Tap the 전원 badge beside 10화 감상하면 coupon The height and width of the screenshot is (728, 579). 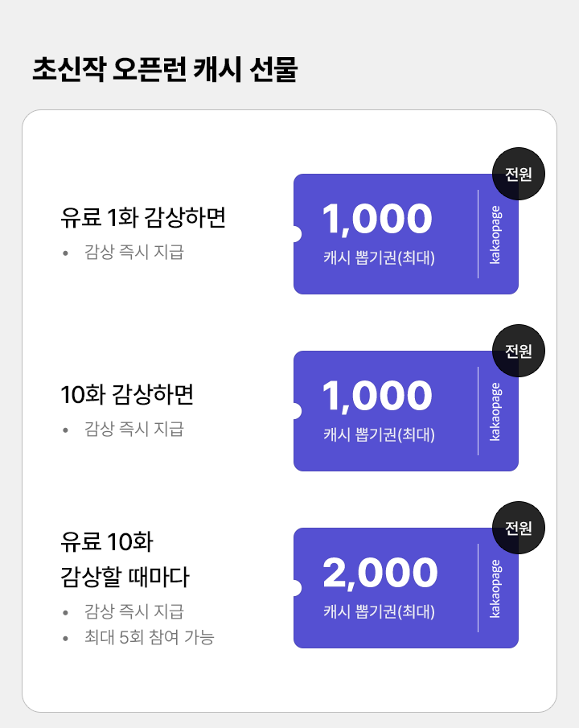coord(519,351)
